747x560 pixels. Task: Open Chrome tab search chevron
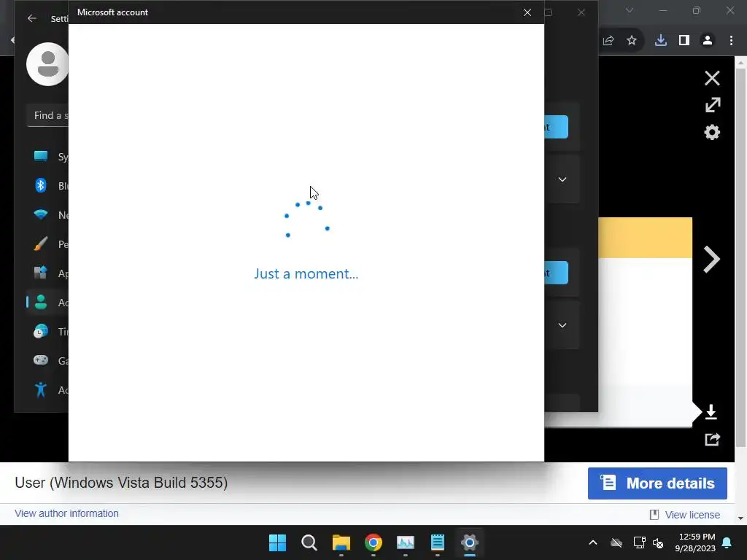630,10
